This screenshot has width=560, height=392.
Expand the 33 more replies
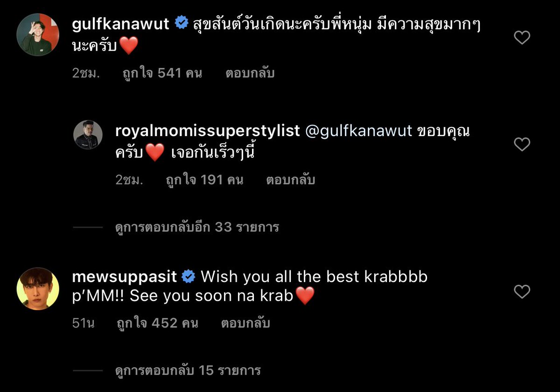click(x=197, y=227)
